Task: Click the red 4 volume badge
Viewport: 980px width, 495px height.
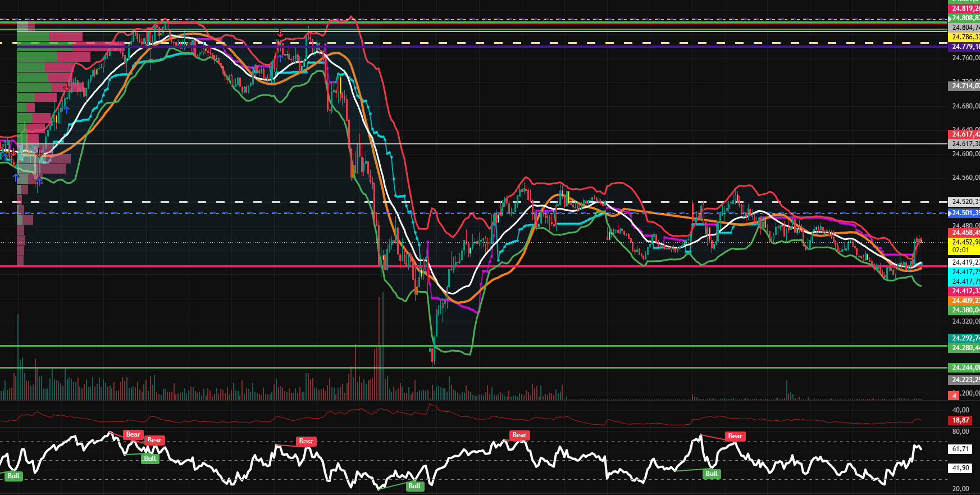Action: pos(954,396)
